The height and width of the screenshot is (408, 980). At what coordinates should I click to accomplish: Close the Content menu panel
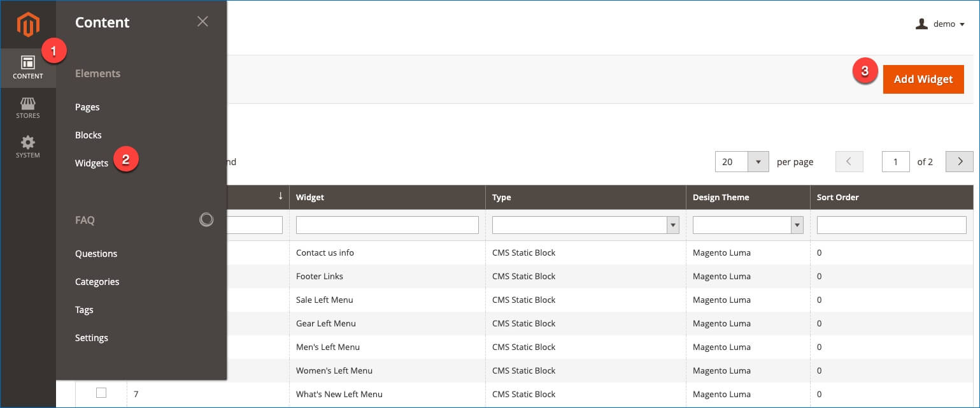click(202, 21)
